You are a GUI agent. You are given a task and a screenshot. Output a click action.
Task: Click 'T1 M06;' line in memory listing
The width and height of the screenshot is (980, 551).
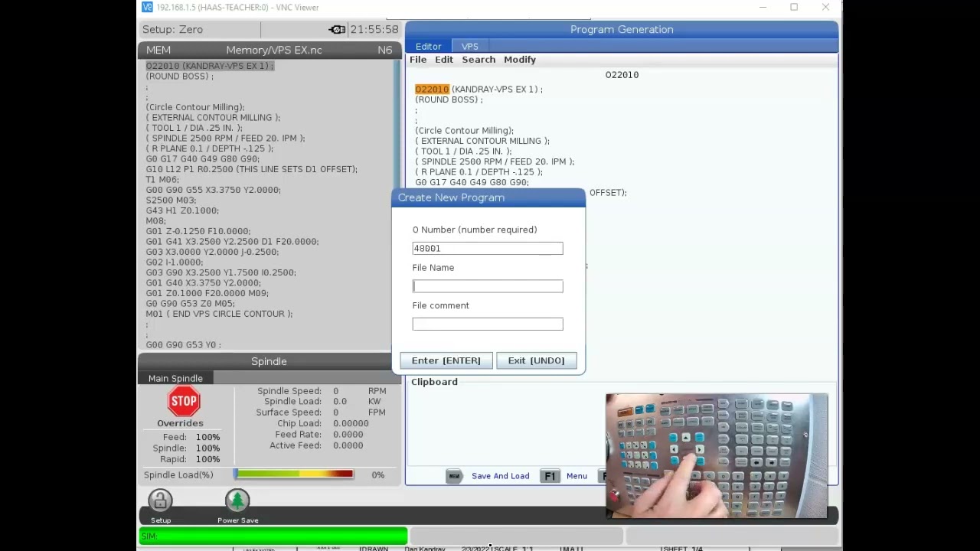tap(162, 179)
